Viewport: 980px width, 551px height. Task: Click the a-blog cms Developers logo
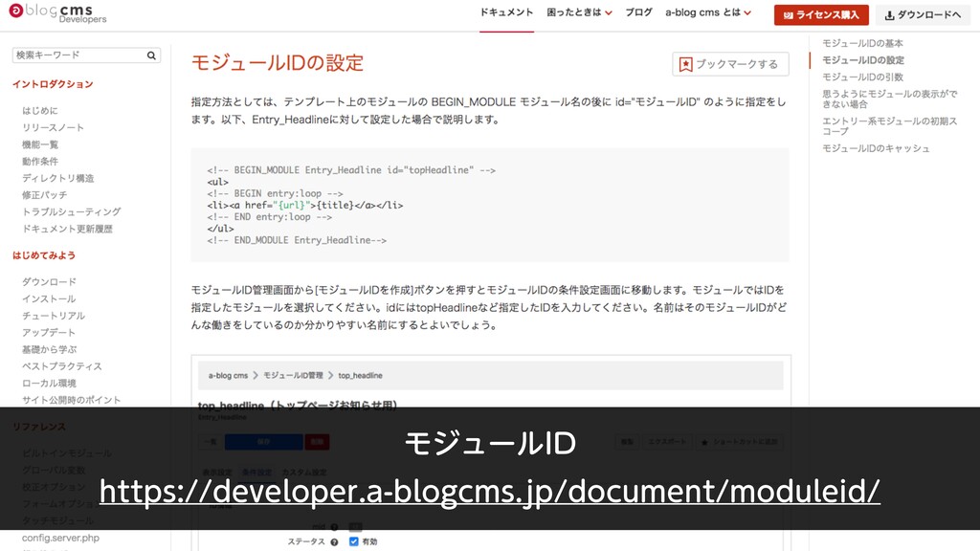(x=56, y=12)
